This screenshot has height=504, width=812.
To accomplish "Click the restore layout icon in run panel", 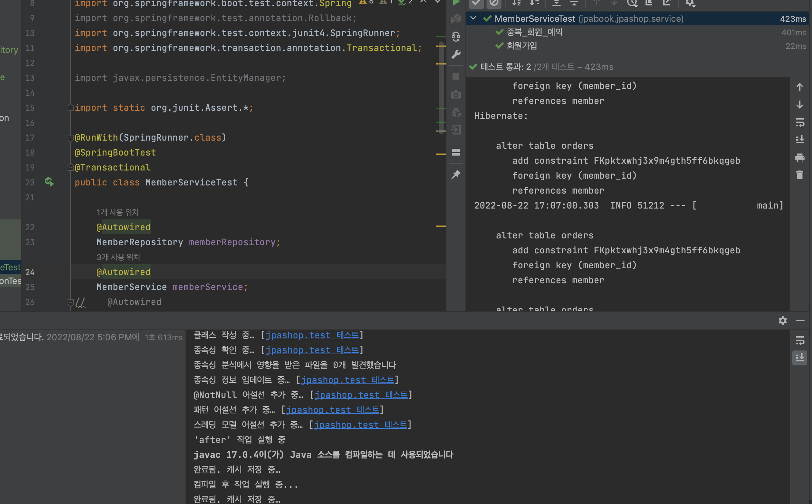I will click(456, 152).
